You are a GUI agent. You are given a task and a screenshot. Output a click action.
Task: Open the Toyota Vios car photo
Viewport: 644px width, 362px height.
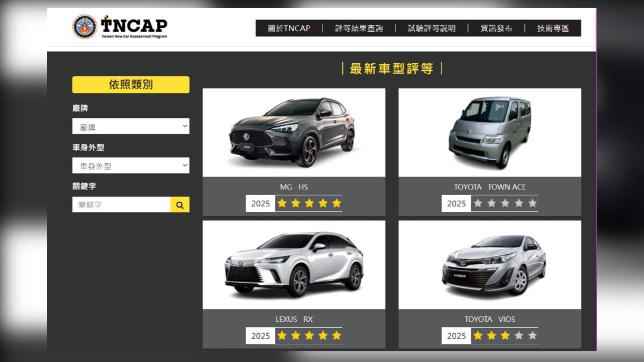(x=490, y=265)
